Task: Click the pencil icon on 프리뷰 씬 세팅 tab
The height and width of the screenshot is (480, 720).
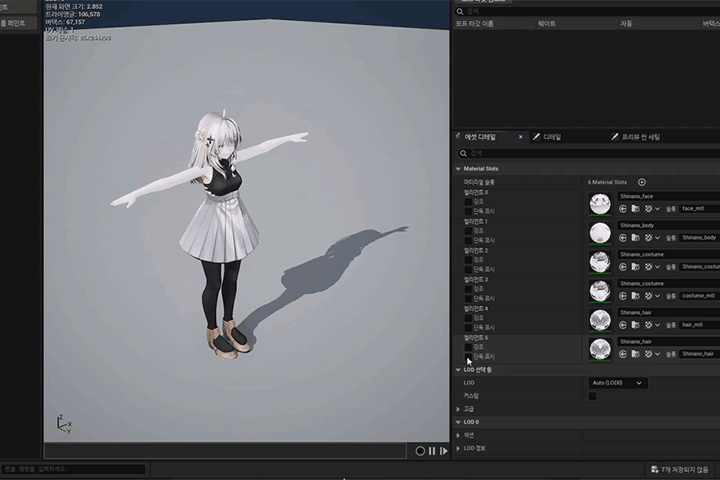Action: [615, 137]
